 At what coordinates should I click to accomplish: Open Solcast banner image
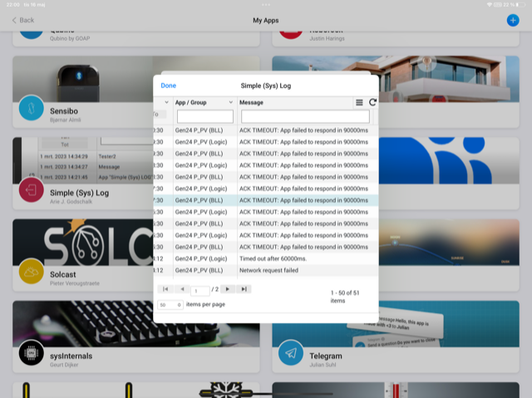point(83,242)
